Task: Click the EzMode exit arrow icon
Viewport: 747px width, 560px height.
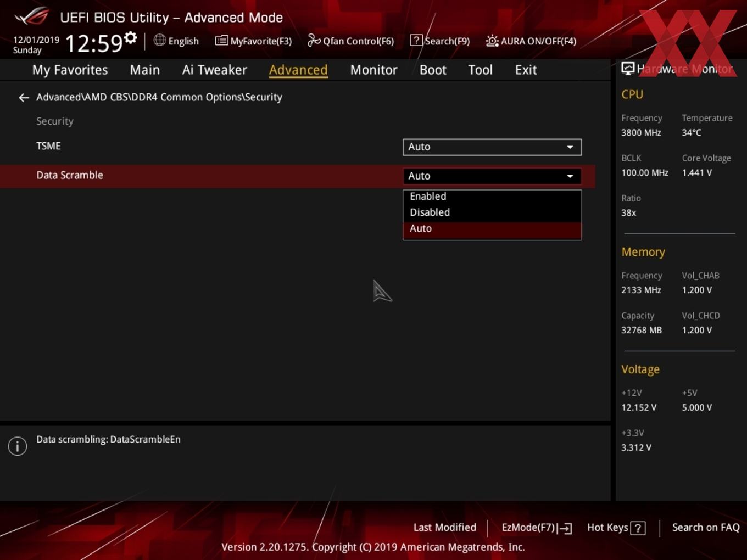Action: click(565, 528)
